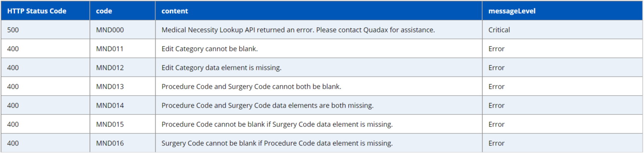Click the Medical Necessity Lookup API error message

pyautogui.click(x=298, y=30)
